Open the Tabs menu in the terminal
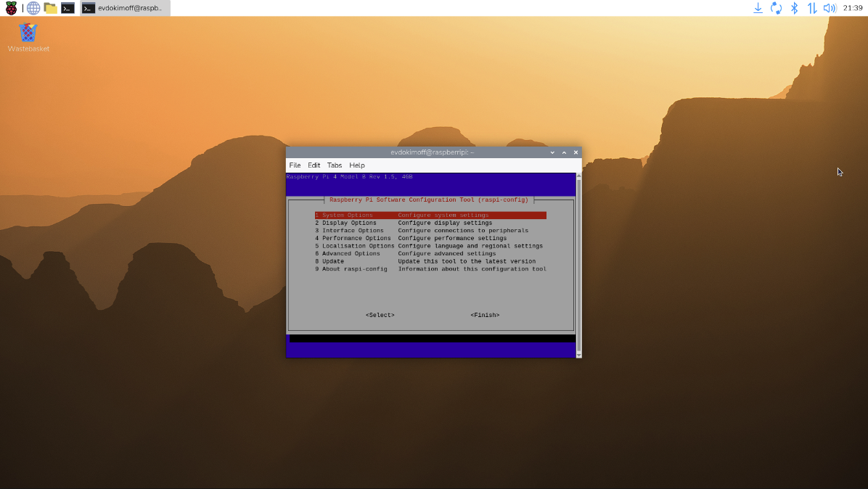Image resolution: width=868 pixels, height=489 pixels. tap(334, 165)
